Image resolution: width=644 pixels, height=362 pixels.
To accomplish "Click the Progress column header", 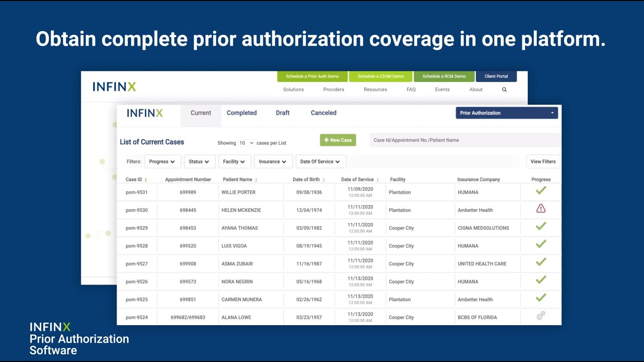I will pos(541,179).
